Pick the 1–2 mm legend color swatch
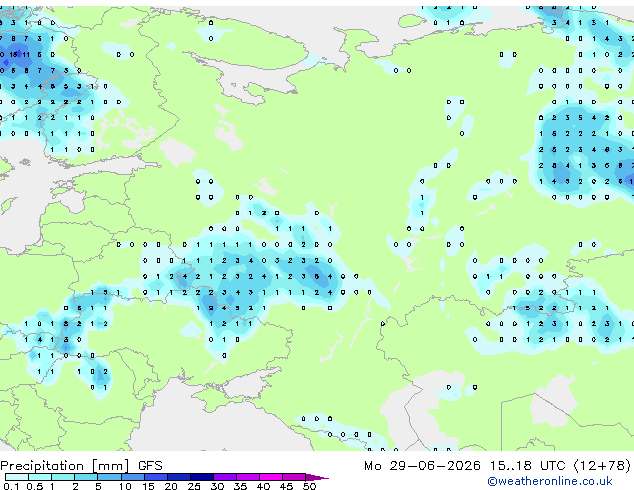Image resolution: width=634 pixels, height=490 pixels. (x=63, y=477)
